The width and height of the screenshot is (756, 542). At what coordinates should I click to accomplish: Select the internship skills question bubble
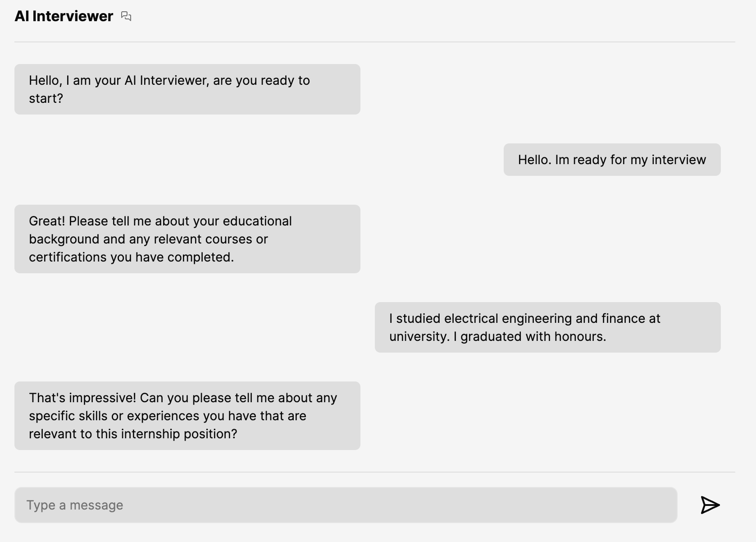[x=187, y=416]
